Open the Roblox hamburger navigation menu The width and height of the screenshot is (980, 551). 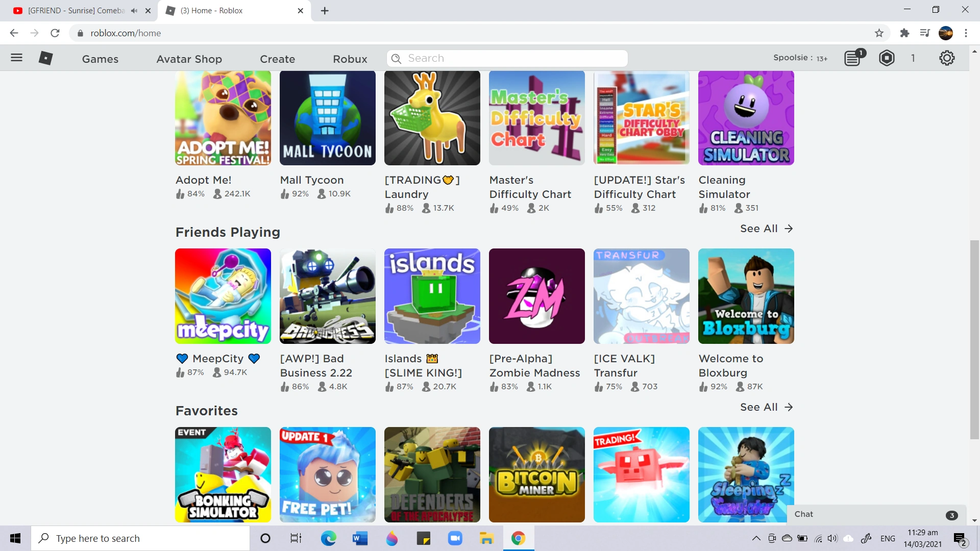click(16, 58)
